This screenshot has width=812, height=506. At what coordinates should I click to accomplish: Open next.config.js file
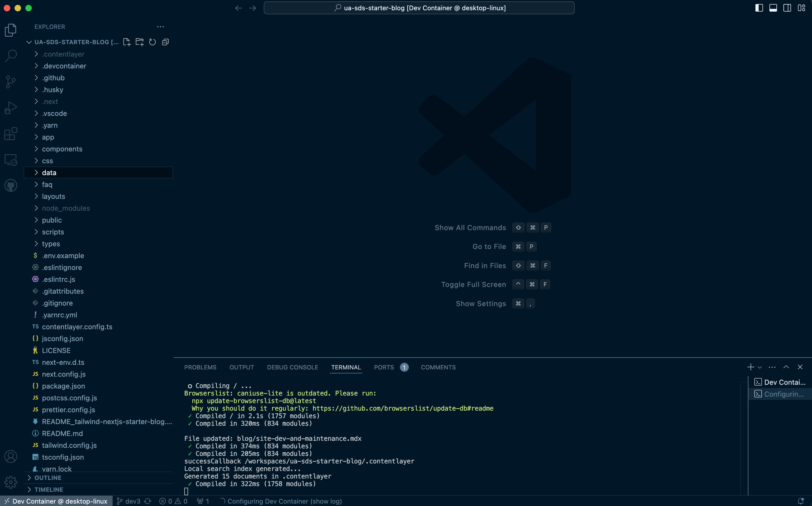tap(98, 374)
